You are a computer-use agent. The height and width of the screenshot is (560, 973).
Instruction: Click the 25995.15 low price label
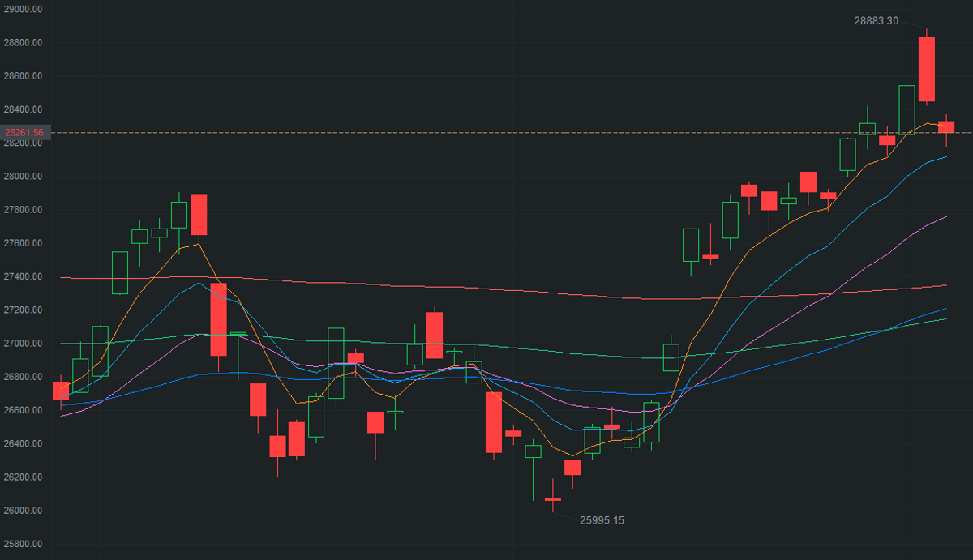602,520
